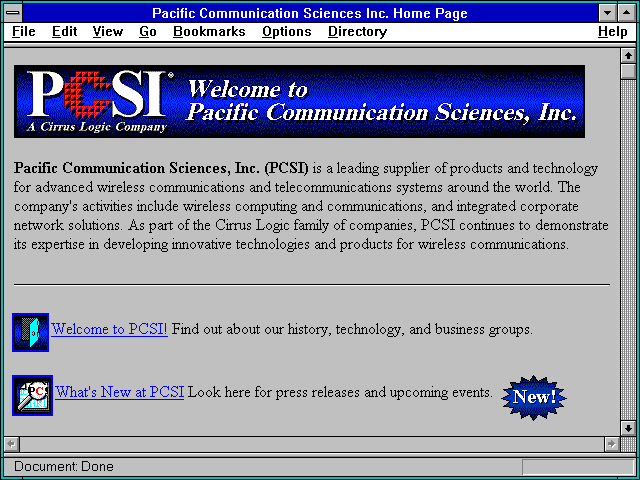This screenshot has height=480, width=640.
Task: Click the door icon beside Welcome to PCSI
Action: click(x=31, y=332)
